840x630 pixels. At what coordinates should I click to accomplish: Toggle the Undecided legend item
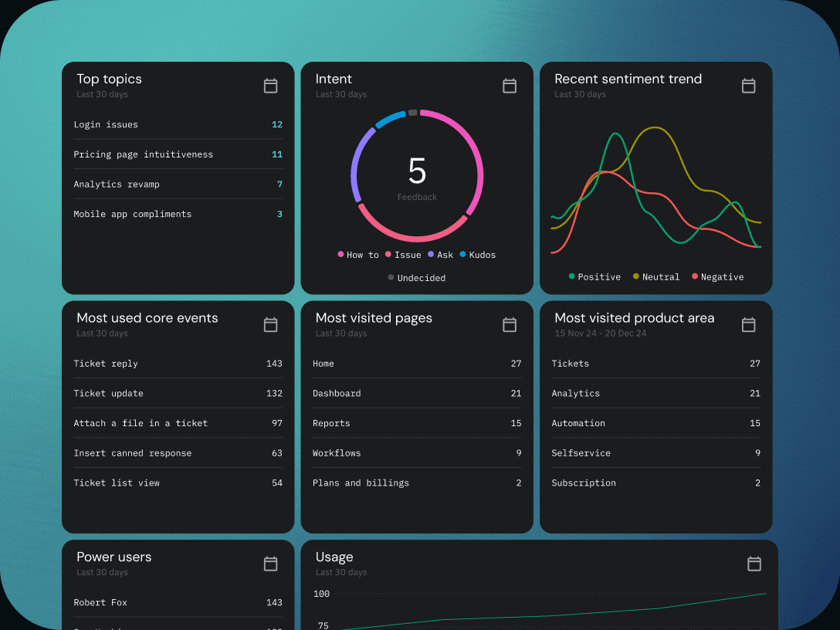click(417, 278)
